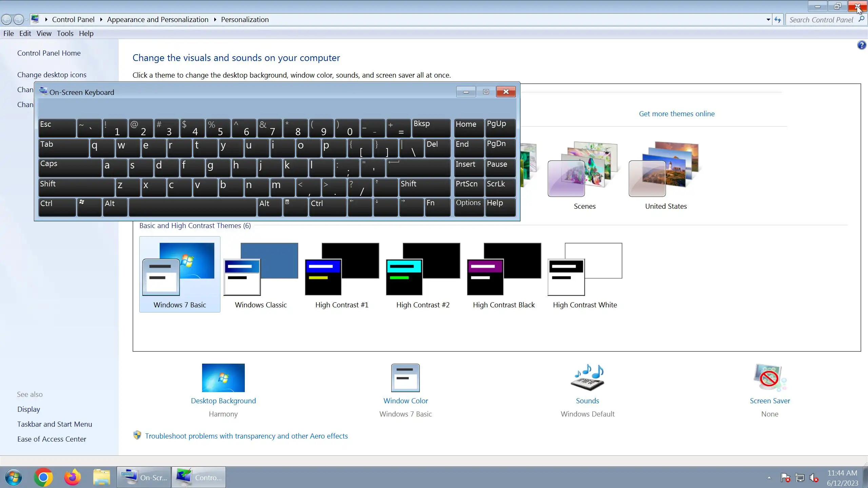Open the Screen Saver icon
Viewport: 868px width, 488px height.
click(769, 378)
